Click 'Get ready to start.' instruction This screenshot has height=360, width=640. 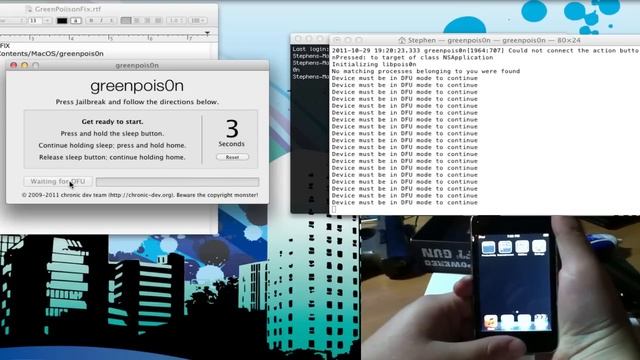pyautogui.click(x=112, y=122)
